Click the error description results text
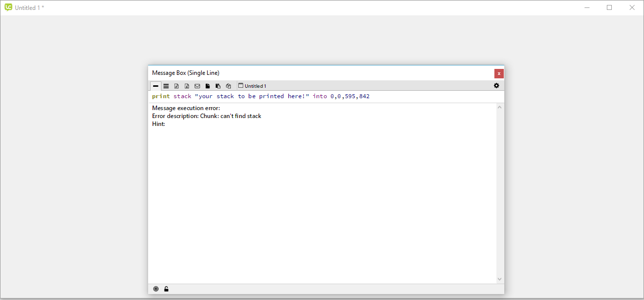This screenshot has width=644, height=300. point(207,116)
